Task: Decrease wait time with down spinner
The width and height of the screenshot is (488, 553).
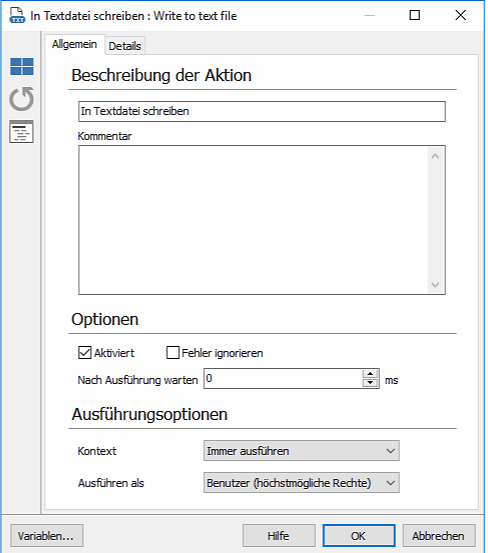Action: tap(370, 383)
